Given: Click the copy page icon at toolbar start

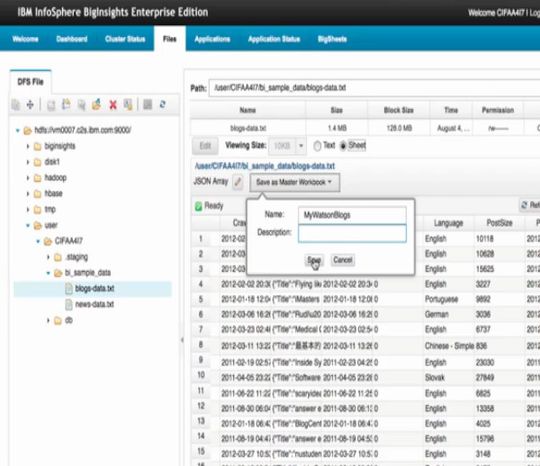Looking at the screenshot, I should [x=16, y=104].
